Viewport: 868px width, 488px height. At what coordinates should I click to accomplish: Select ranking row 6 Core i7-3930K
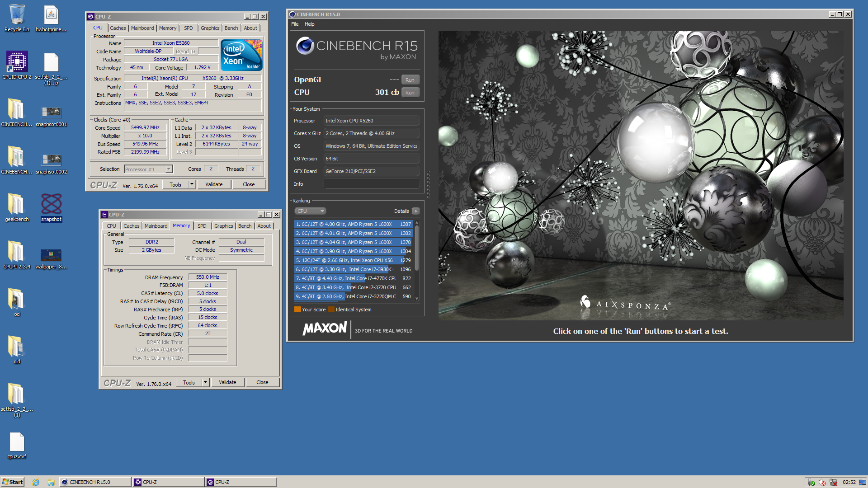coord(354,269)
